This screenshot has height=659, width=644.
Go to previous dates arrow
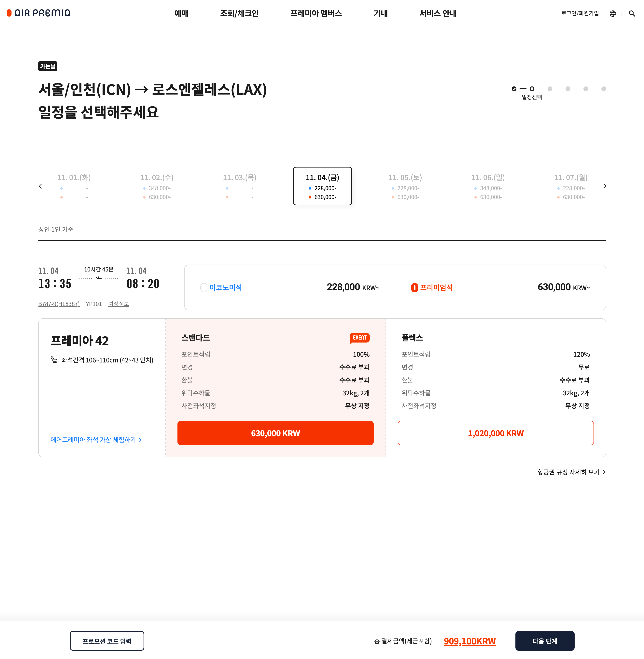(x=41, y=186)
